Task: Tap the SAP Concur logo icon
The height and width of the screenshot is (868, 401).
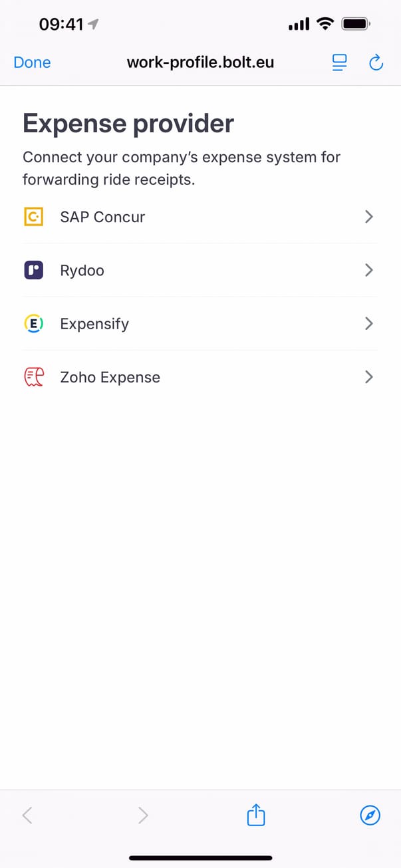Action: (x=33, y=217)
